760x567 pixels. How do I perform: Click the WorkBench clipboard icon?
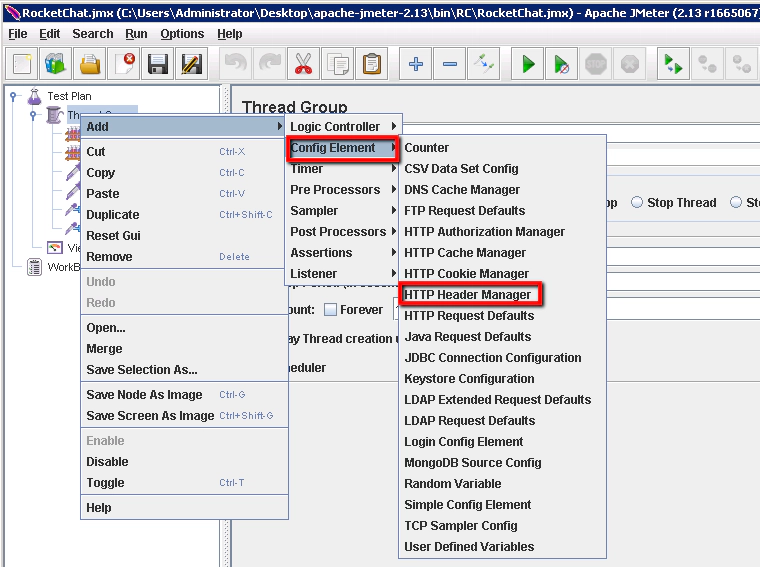tap(34, 267)
